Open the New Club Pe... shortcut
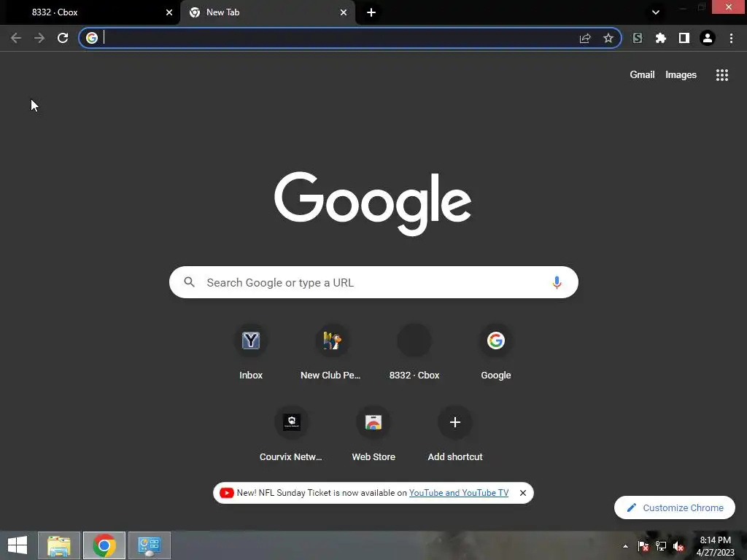The image size is (747, 560). point(331,353)
